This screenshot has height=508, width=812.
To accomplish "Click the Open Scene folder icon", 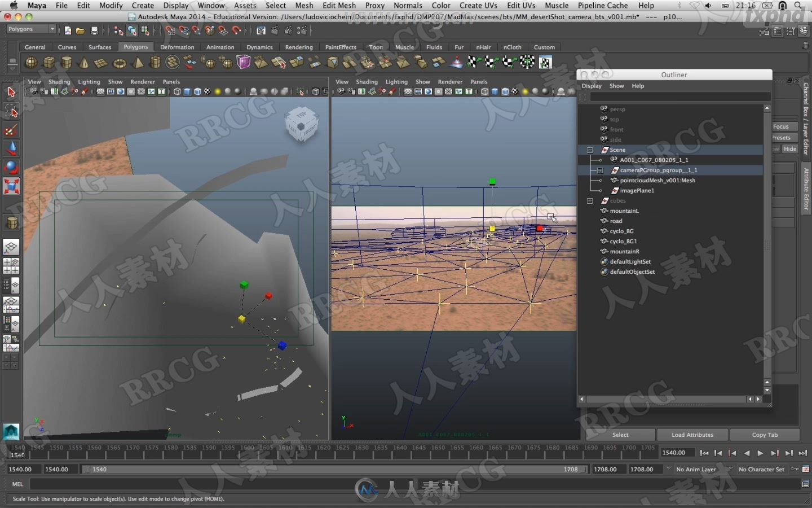I will (x=81, y=30).
